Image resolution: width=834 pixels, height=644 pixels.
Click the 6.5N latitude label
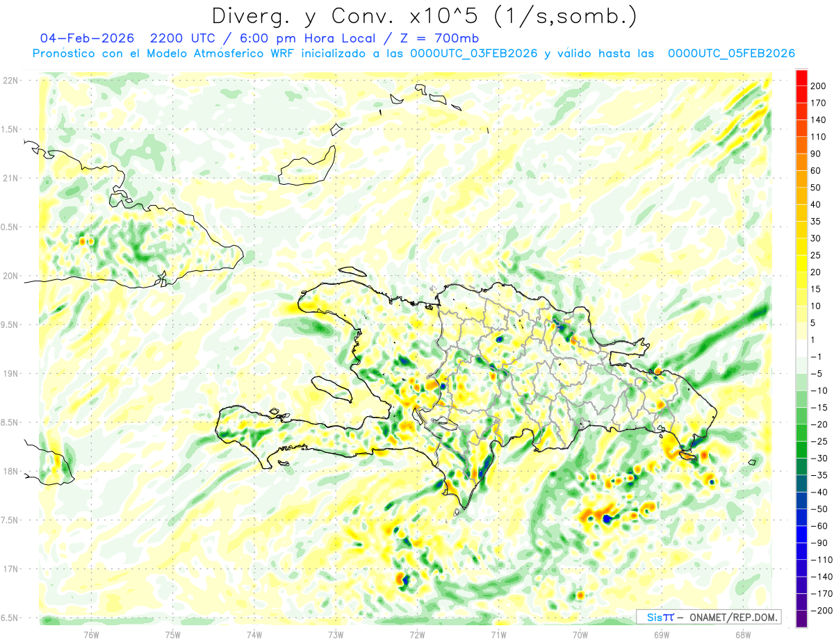[10, 618]
